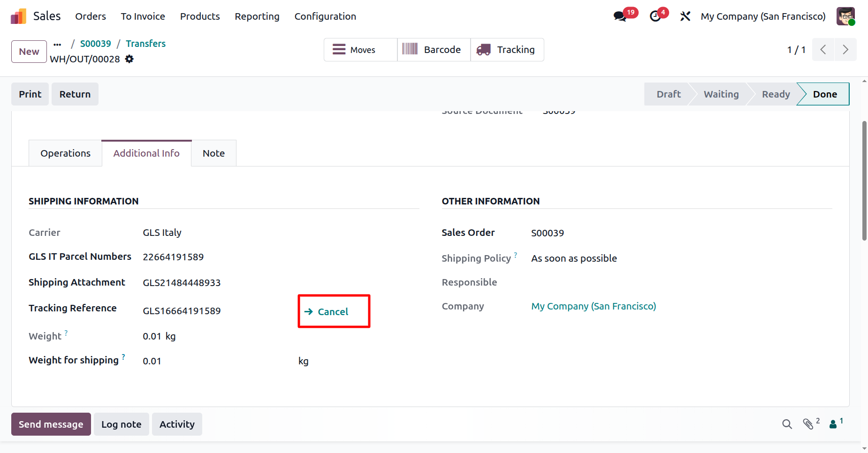Open the activities clock icon
The width and height of the screenshot is (868, 453).
pyautogui.click(x=655, y=16)
